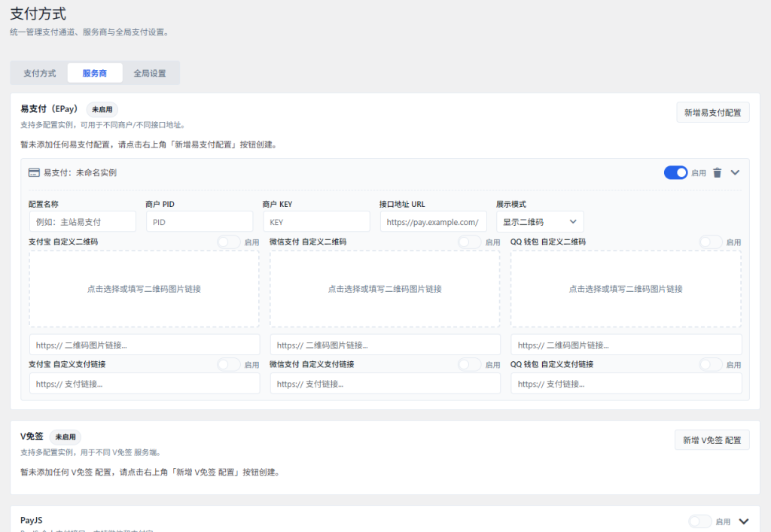Click the 支付宝 QR code image upload area
771x532 pixels.
point(144,289)
